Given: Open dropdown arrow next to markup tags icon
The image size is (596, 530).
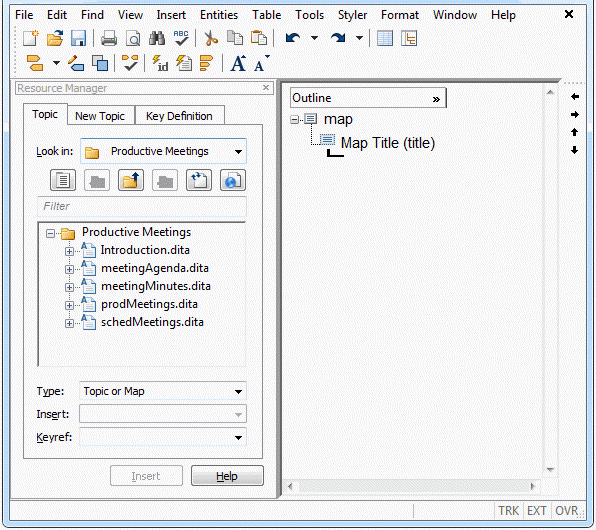Looking at the screenshot, I should click(56, 63).
